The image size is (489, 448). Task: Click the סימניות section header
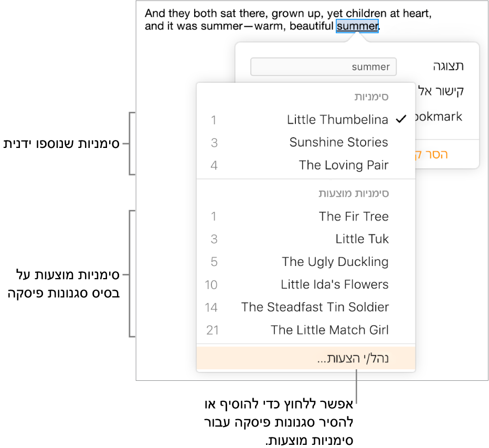click(x=371, y=97)
